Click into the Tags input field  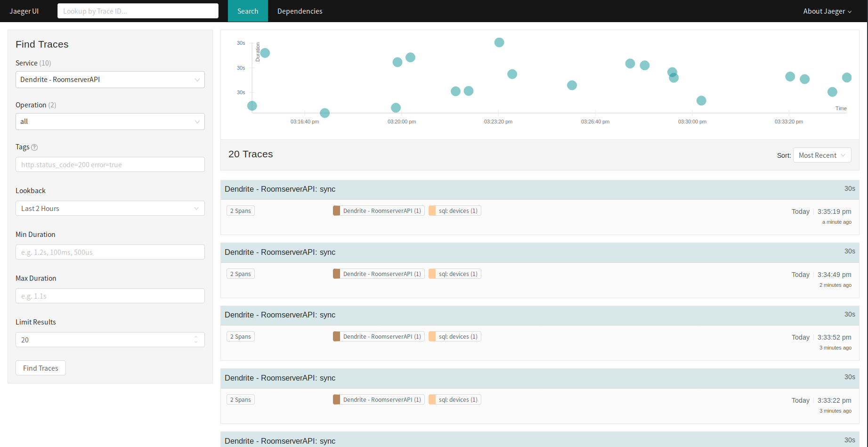coord(110,165)
